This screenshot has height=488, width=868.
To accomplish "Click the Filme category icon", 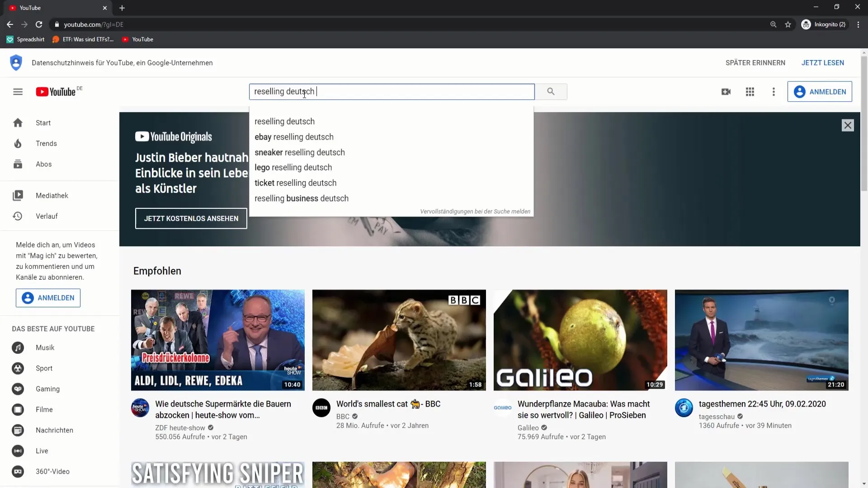I will coord(18,410).
